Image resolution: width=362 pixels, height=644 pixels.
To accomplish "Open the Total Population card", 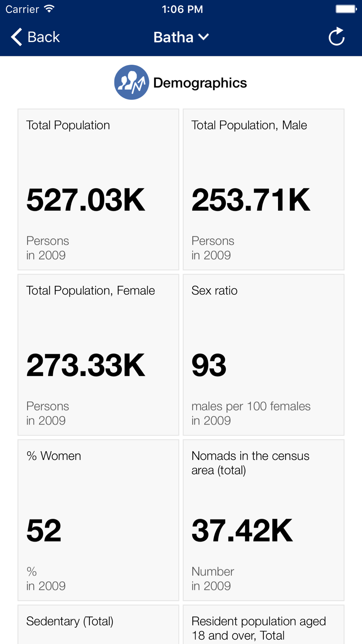I will (x=98, y=189).
